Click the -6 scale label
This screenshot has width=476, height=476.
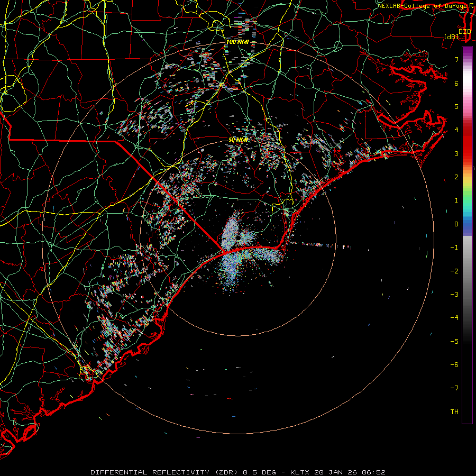pyautogui.click(x=454, y=365)
